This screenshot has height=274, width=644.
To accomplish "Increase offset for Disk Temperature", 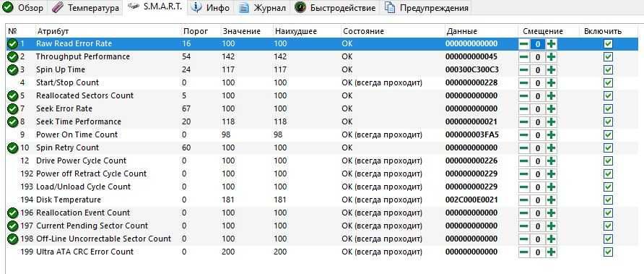I will coord(551,200).
